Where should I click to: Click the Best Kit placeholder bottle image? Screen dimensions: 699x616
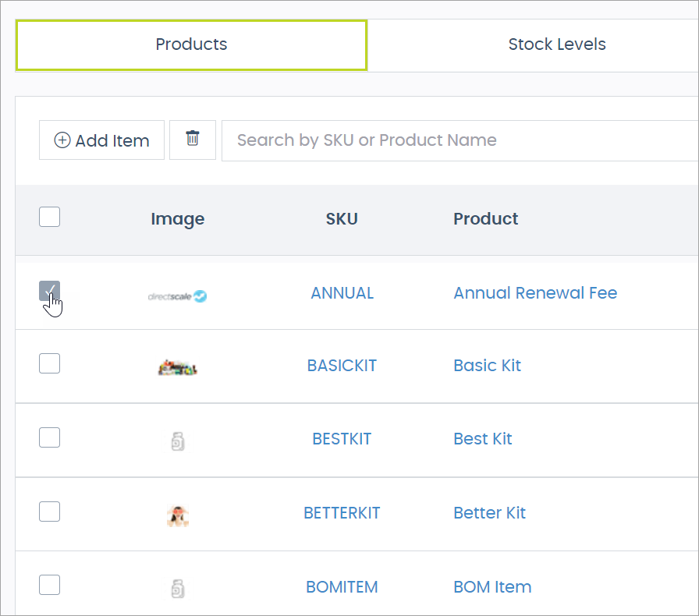pyautogui.click(x=178, y=441)
